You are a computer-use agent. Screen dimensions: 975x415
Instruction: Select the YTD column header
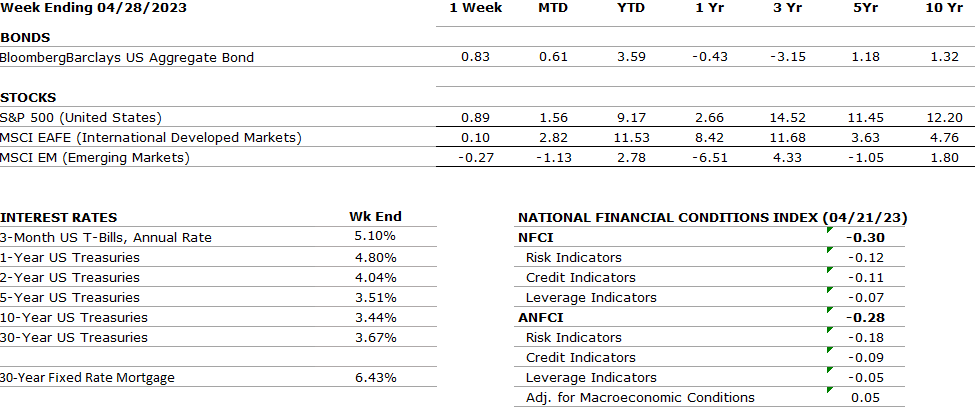632,8
